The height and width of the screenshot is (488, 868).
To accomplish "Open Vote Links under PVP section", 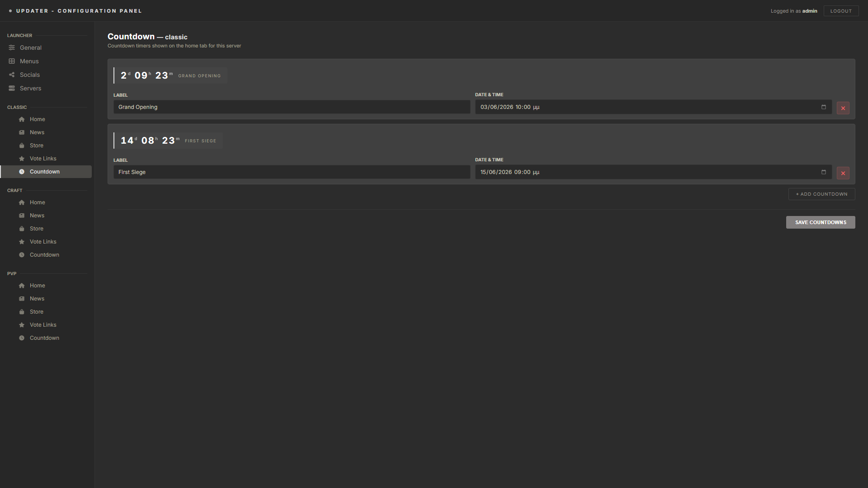I will click(46, 325).
